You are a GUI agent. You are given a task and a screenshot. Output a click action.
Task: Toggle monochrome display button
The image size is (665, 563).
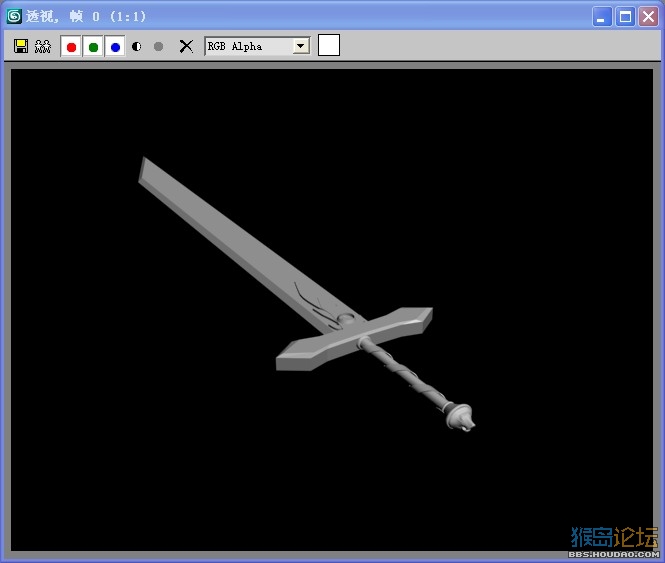pos(158,46)
